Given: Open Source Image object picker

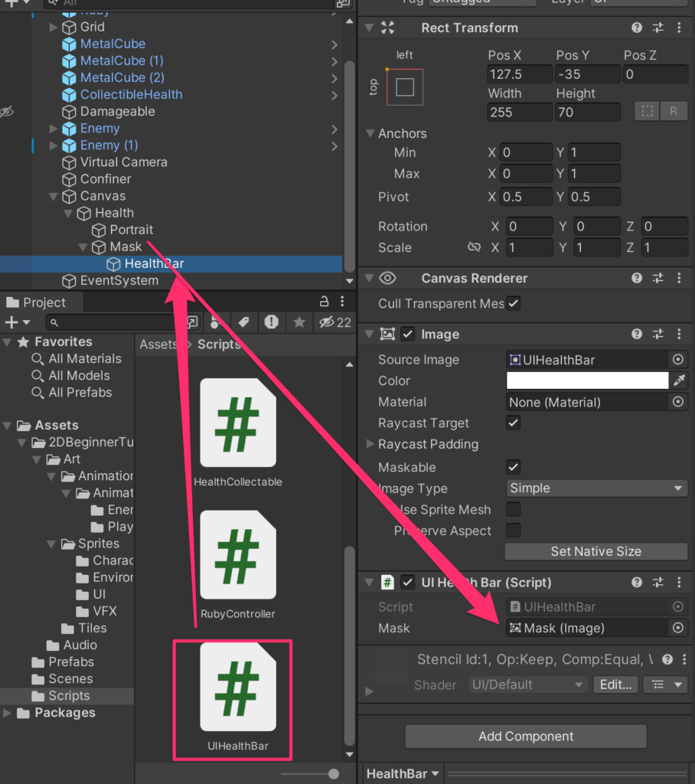Looking at the screenshot, I should click(678, 360).
